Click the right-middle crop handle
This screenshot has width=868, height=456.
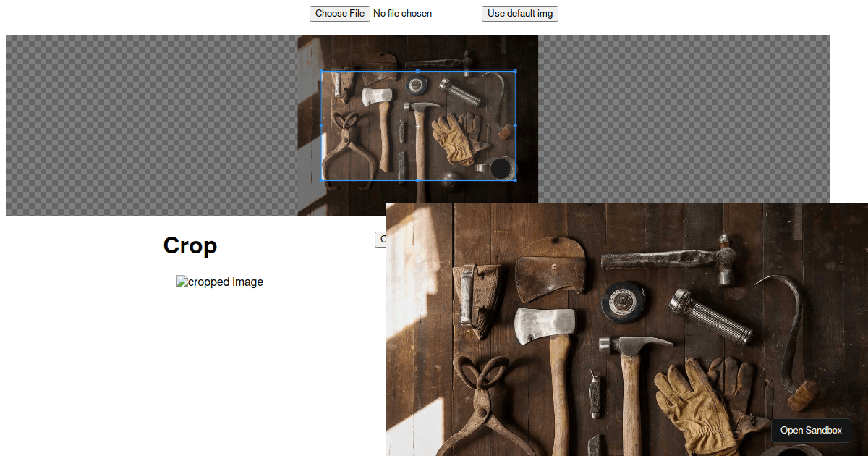coord(515,125)
